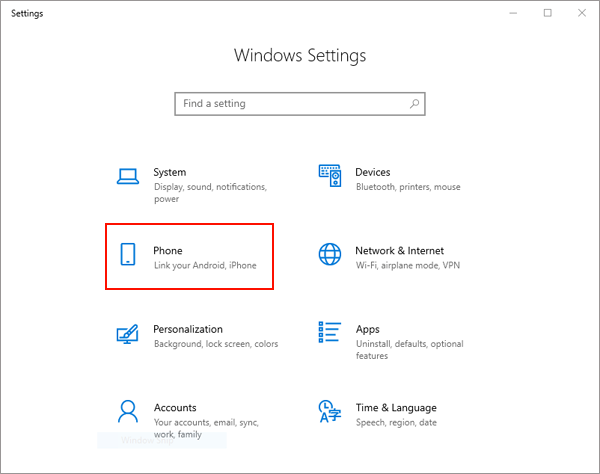Screen dimensions: 600x474
Task: Open System settings label
Action: pyautogui.click(x=169, y=172)
